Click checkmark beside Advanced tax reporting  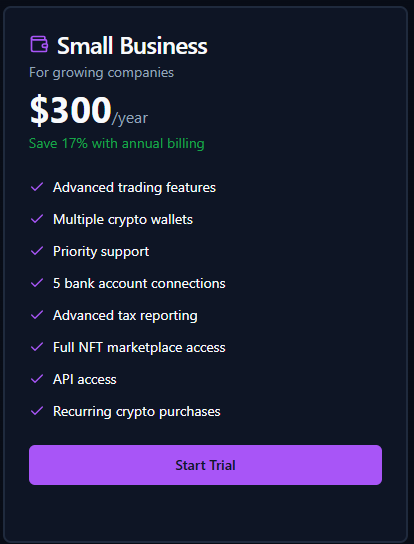point(37,315)
